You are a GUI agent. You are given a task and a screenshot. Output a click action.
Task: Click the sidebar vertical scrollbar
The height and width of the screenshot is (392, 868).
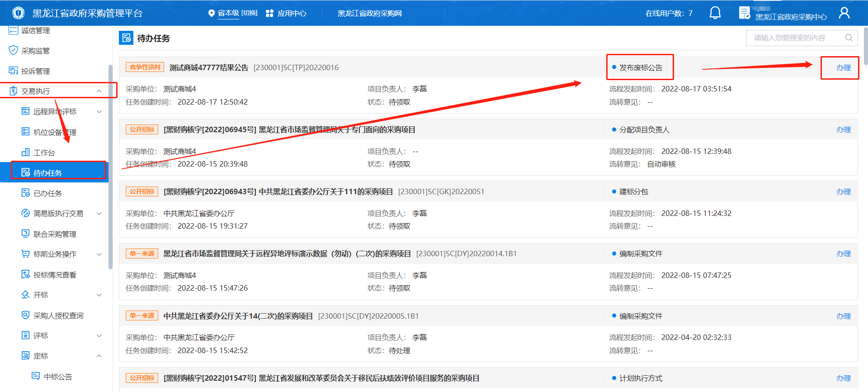(x=110, y=167)
